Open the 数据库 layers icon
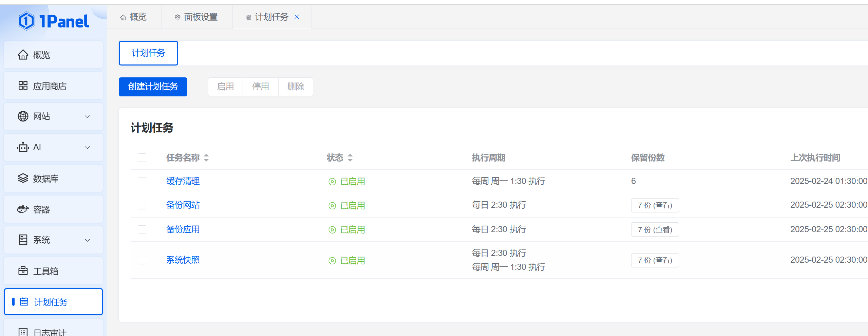868x336 pixels. point(23,178)
